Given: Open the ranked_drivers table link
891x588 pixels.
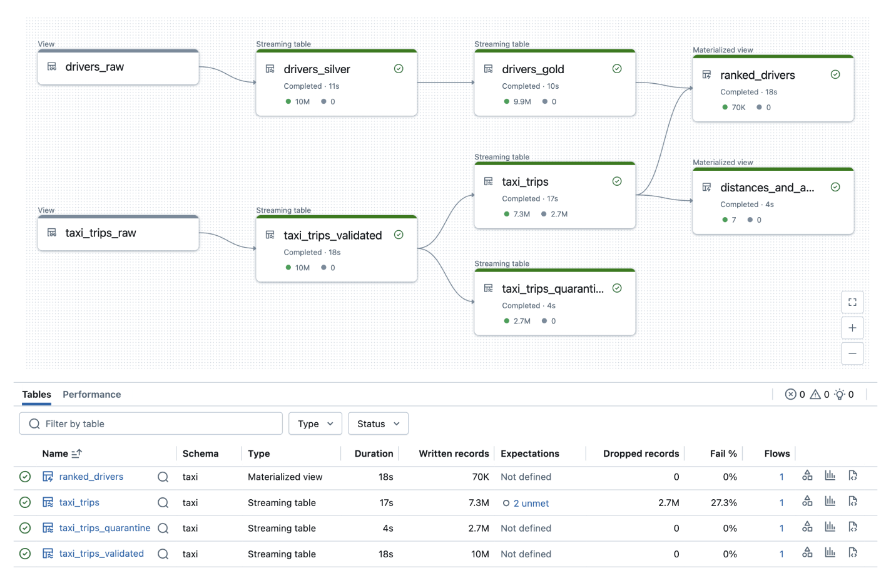Looking at the screenshot, I should click(x=91, y=477).
